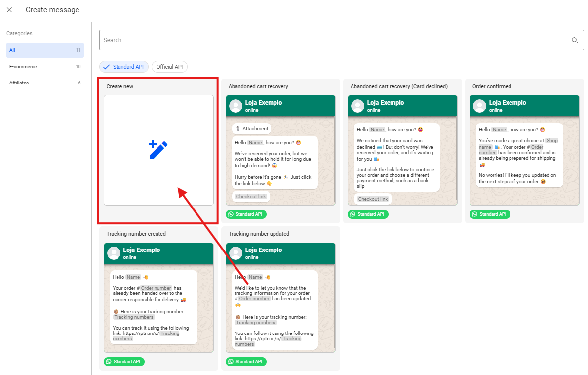
Task: Click avatar on Tracking number updated card
Action: point(235,253)
